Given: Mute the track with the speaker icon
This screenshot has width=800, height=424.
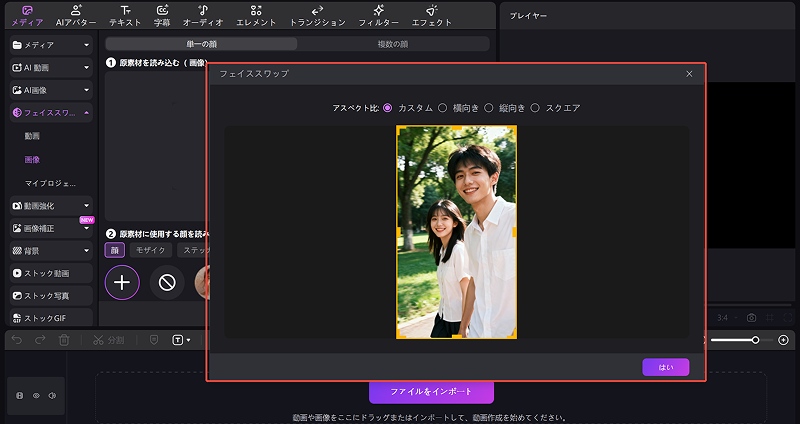Looking at the screenshot, I should click(52, 395).
